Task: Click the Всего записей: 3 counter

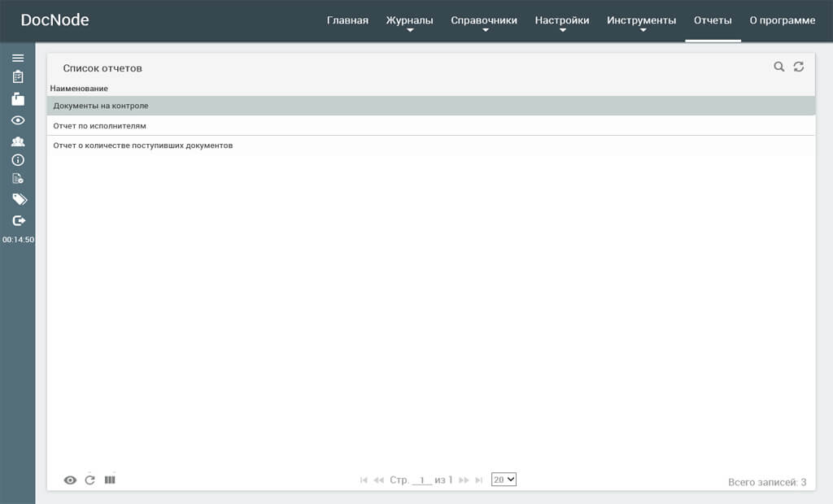Action: click(766, 482)
